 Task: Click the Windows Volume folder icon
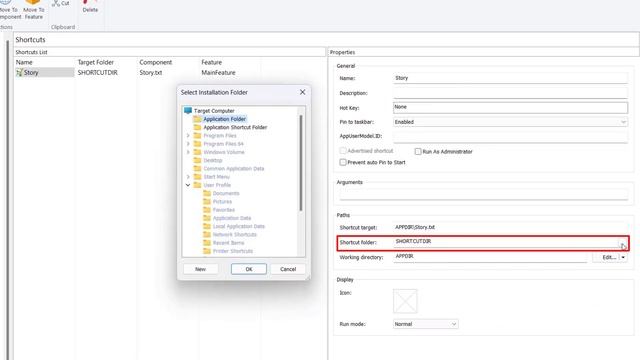click(198, 152)
